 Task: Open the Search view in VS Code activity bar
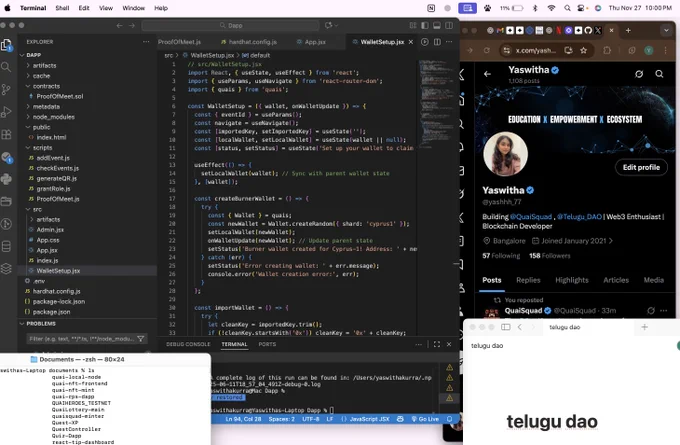click(x=6, y=67)
